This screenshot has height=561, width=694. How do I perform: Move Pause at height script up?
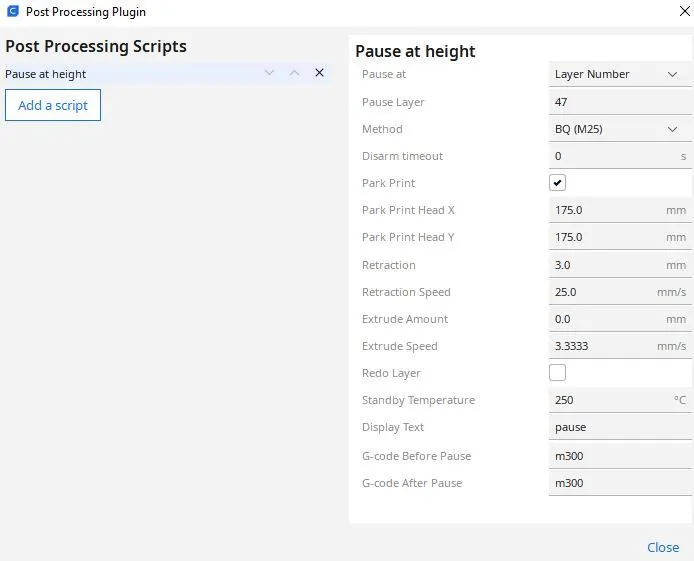click(294, 73)
